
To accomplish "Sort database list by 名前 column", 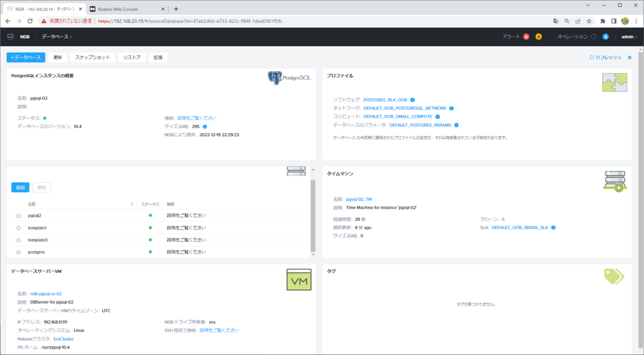I will [80, 204].
